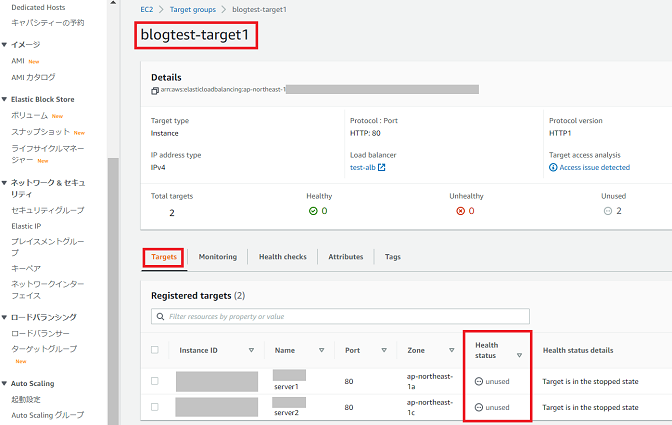This screenshot has width=672, height=425.
Task: Open ライフサイクルマネージャー in sidebar
Action: [48, 154]
